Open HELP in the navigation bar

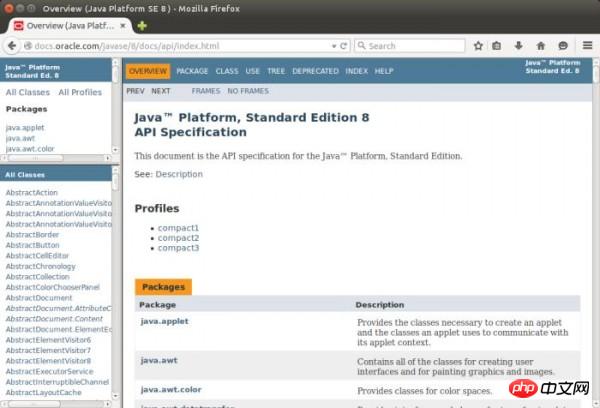pyautogui.click(x=384, y=71)
